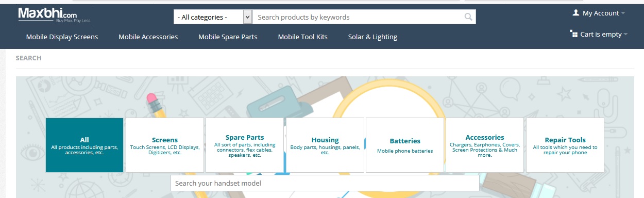Go to Mobile Spare Parts
This screenshot has width=644, height=198.
pyautogui.click(x=228, y=37)
